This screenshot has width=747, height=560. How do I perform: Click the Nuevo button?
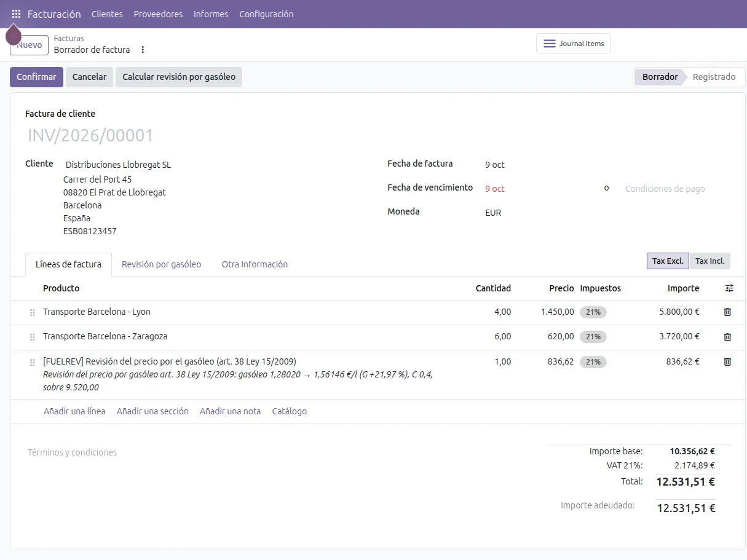click(30, 45)
